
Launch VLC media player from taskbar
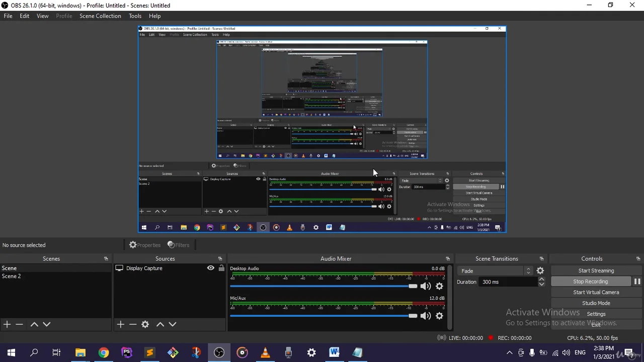(x=265, y=352)
